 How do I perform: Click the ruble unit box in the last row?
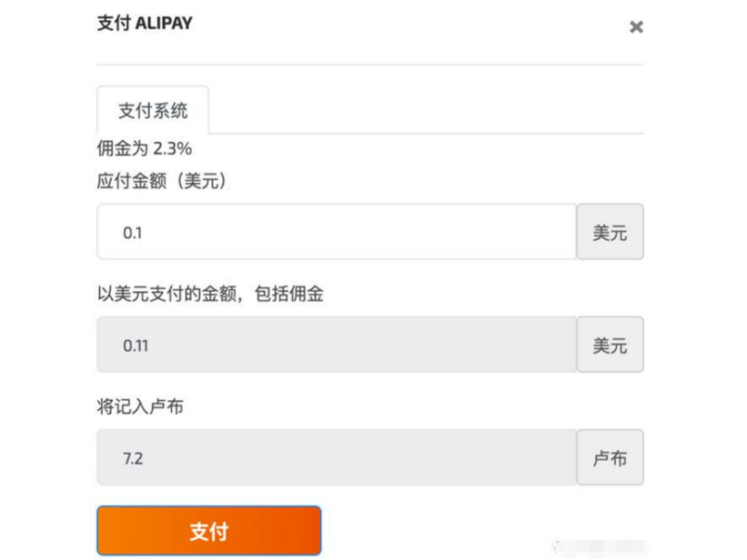[610, 458]
